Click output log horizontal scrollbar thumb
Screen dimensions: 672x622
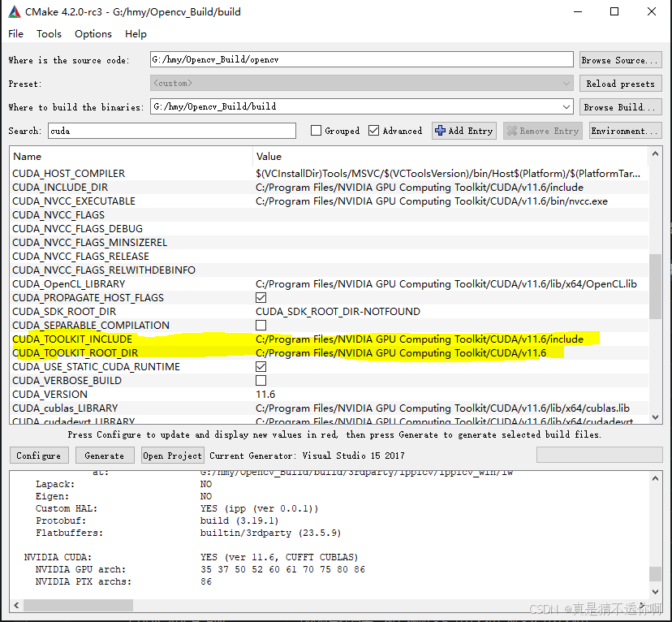tap(78, 605)
